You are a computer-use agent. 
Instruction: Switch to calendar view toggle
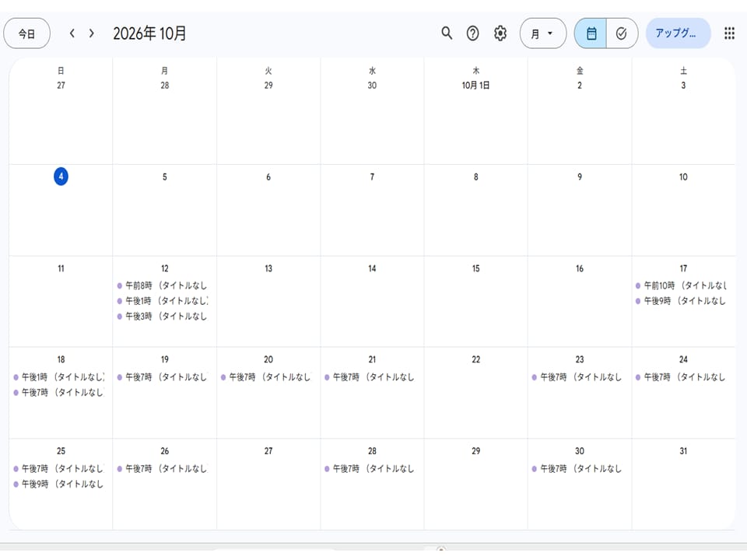point(591,33)
